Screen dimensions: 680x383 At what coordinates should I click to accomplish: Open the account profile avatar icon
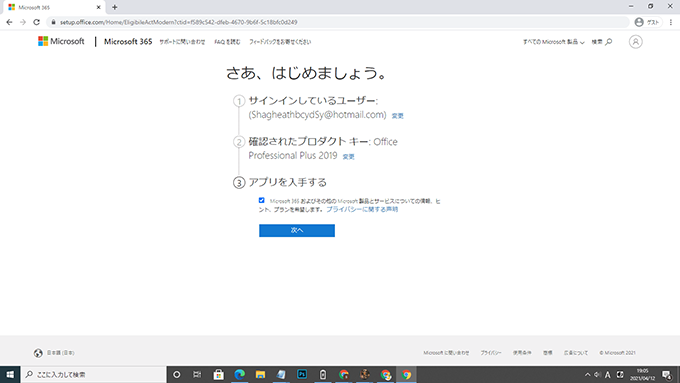coord(635,42)
